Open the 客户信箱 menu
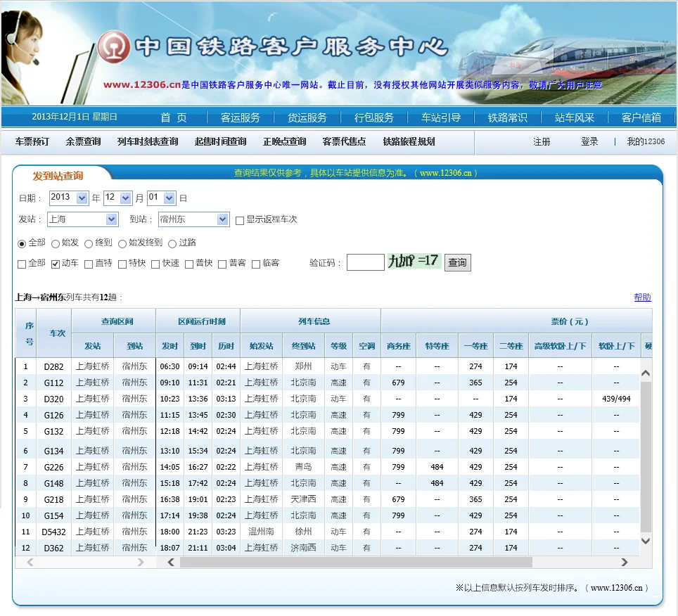 pos(641,117)
